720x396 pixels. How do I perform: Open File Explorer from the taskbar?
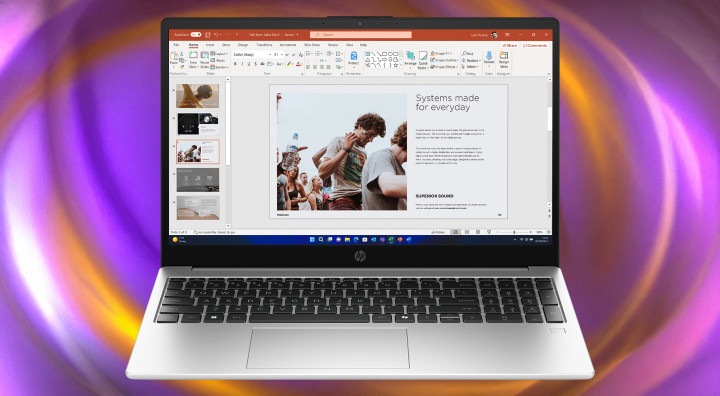point(347,239)
